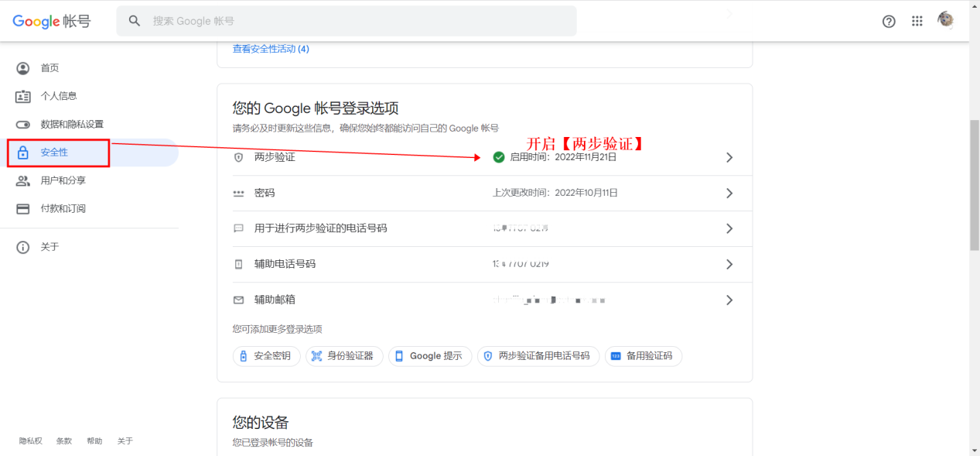
Task: Open 数据和隐私设置 in the sidebar
Action: pyautogui.click(x=89, y=125)
